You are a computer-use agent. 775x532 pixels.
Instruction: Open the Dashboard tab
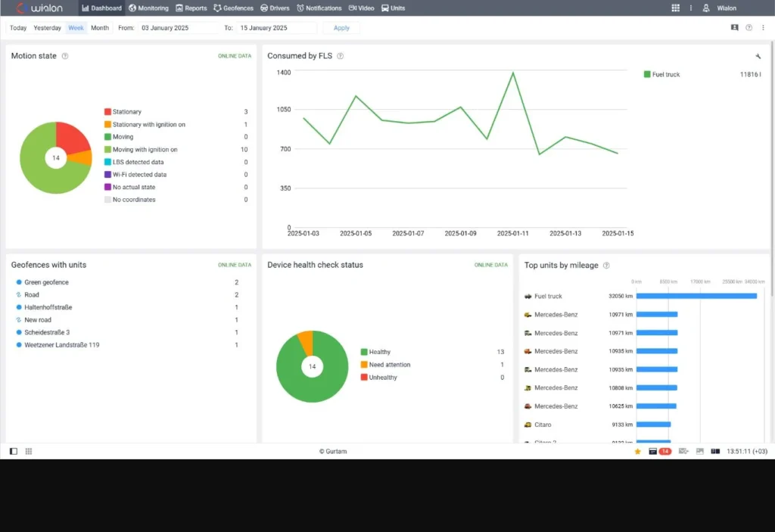(x=102, y=8)
